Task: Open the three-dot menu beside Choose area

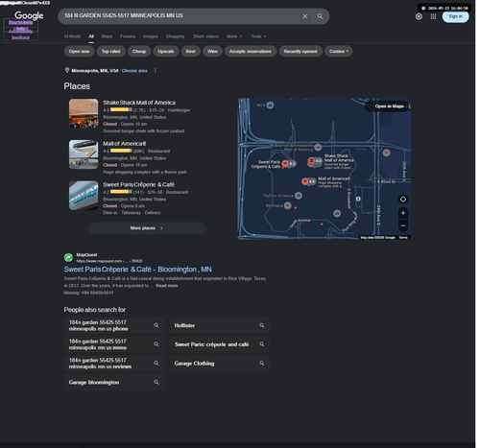Action: [x=155, y=70]
